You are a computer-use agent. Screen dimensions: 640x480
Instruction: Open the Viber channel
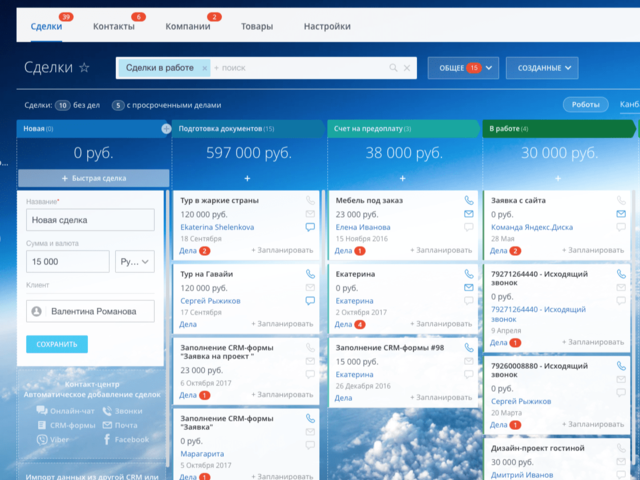click(x=53, y=440)
